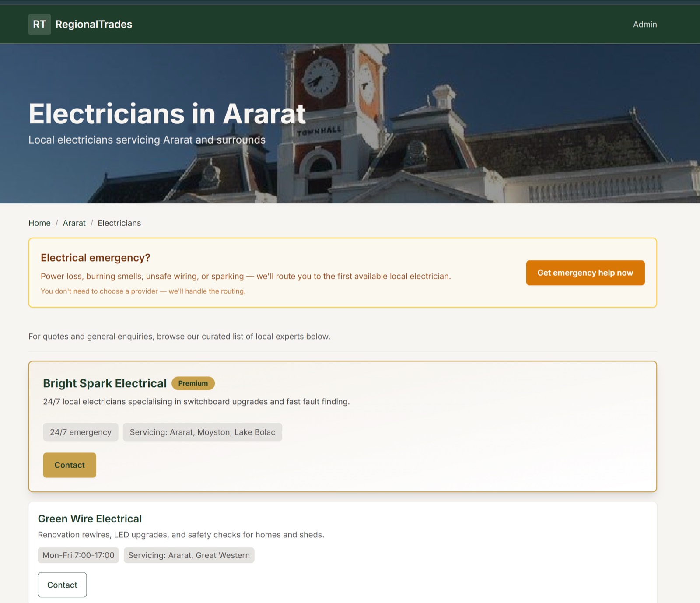The image size is (700, 603).
Task: Click the Servicing: Ararat, Great Western tag
Action: point(189,555)
